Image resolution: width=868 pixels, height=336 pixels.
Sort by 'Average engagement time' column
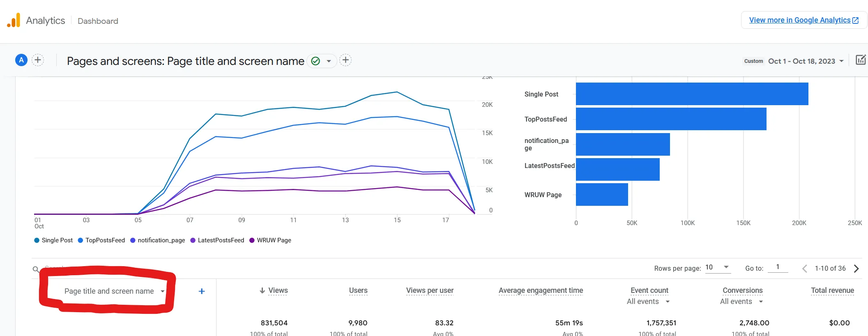(541, 290)
